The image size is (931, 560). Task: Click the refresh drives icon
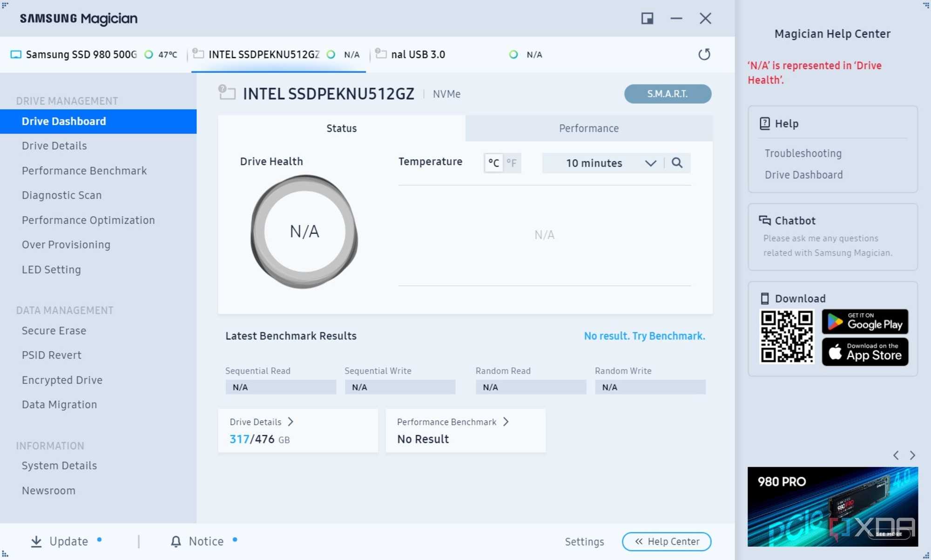[704, 54]
